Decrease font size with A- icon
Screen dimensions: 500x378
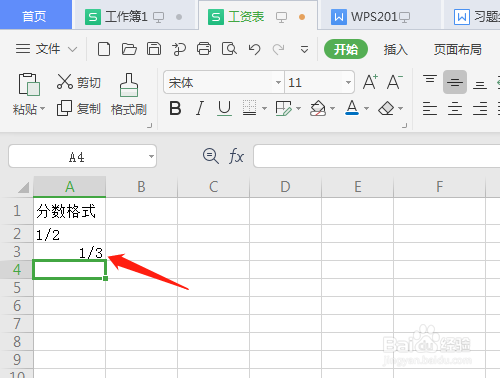tap(395, 82)
